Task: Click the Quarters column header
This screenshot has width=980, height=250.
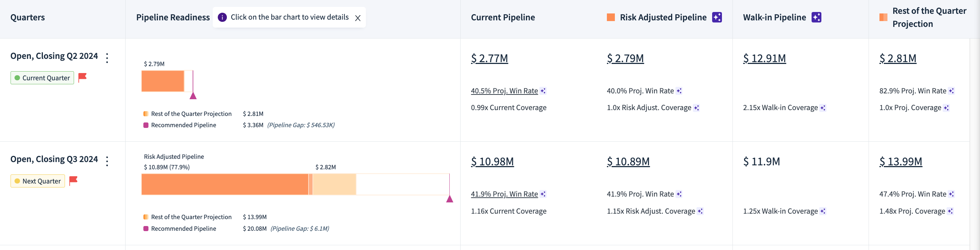Action: click(x=27, y=17)
